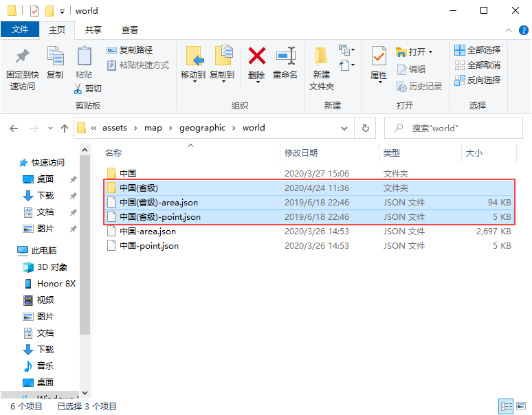Image resolution: width=532 pixels, height=415 pixels.
Task: Click 粘贴快捷方式 paste shortcut button
Action: (137, 65)
